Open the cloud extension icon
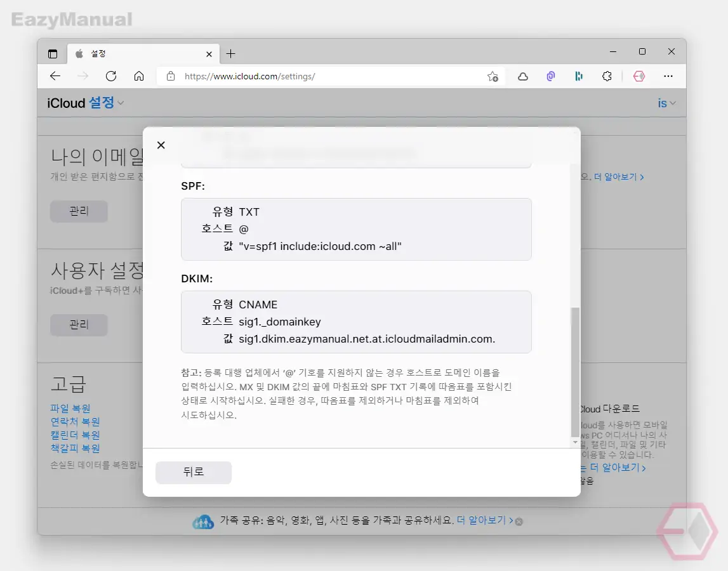 [523, 77]
